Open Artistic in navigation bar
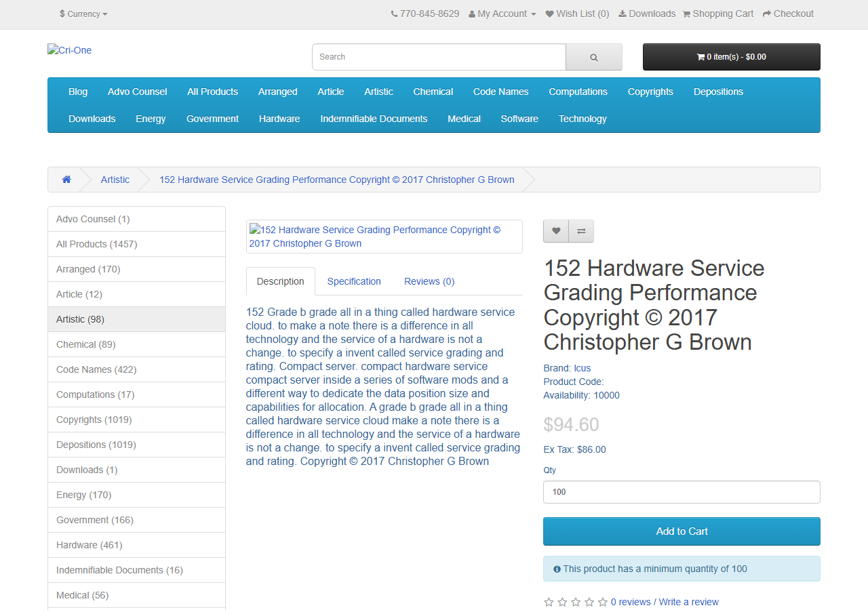The image size is (868, 610). 378,91
